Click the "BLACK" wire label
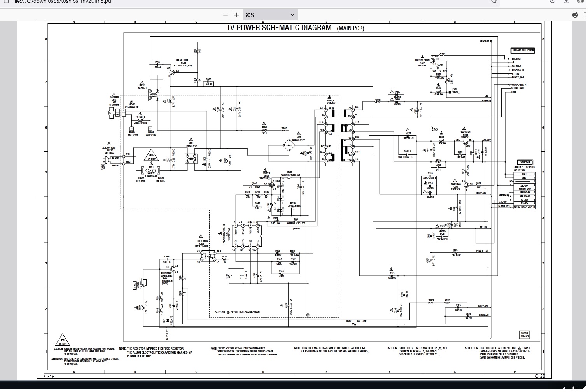The height and width of the screenshot is (392, 588). click(115, 158)
